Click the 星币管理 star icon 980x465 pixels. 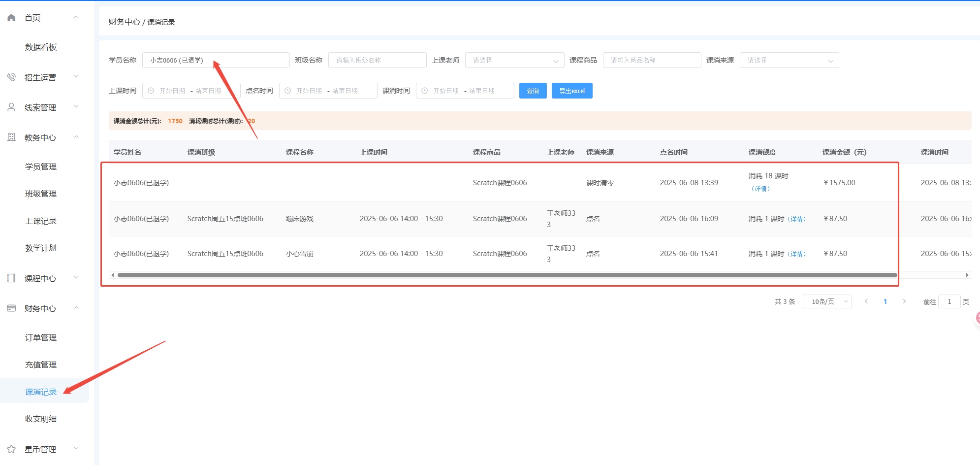tap(11, 449)
